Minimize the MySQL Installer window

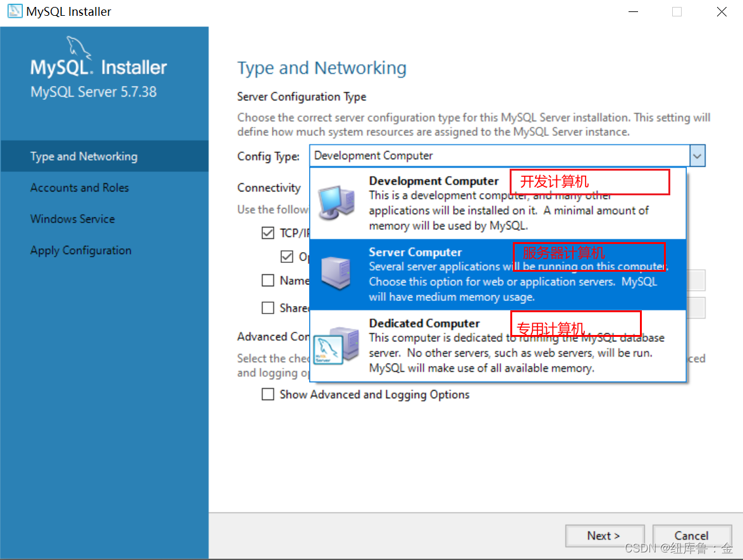click(x=634, y=11)
